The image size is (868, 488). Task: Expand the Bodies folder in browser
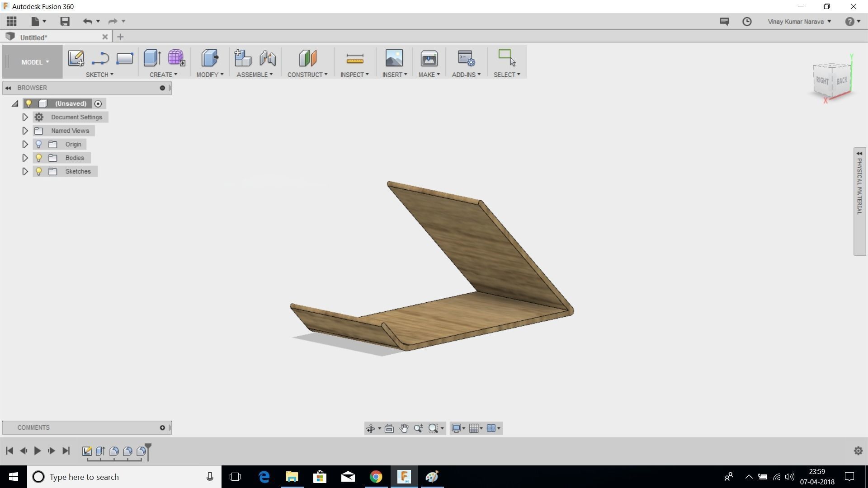pos(25,158)
